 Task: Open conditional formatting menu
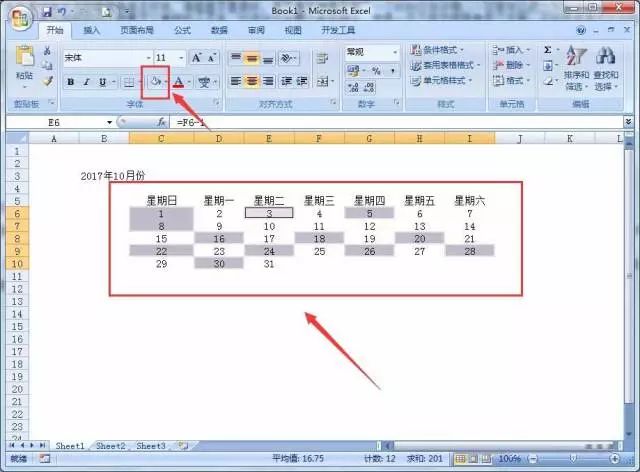click(437, 50)
